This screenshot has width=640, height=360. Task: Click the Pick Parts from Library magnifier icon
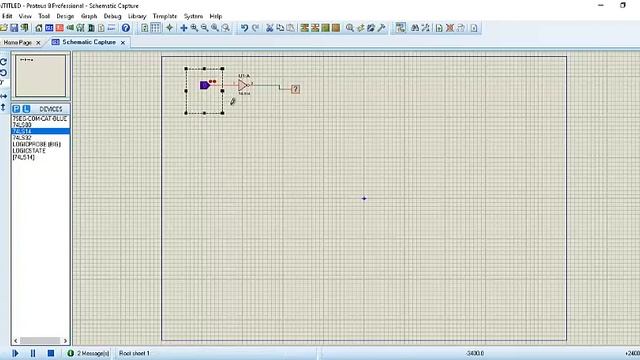[350, 28]
